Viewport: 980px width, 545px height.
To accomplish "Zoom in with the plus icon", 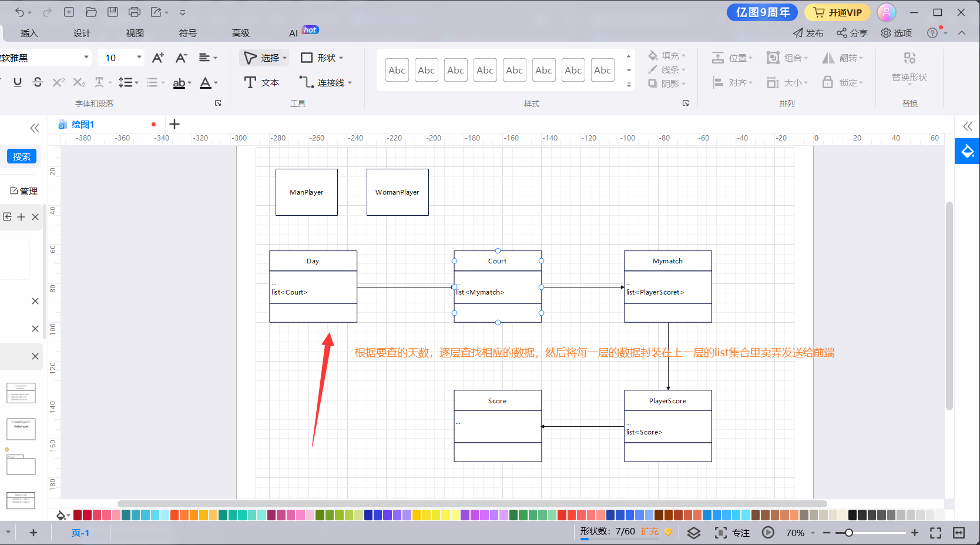I will coord(915,533).
